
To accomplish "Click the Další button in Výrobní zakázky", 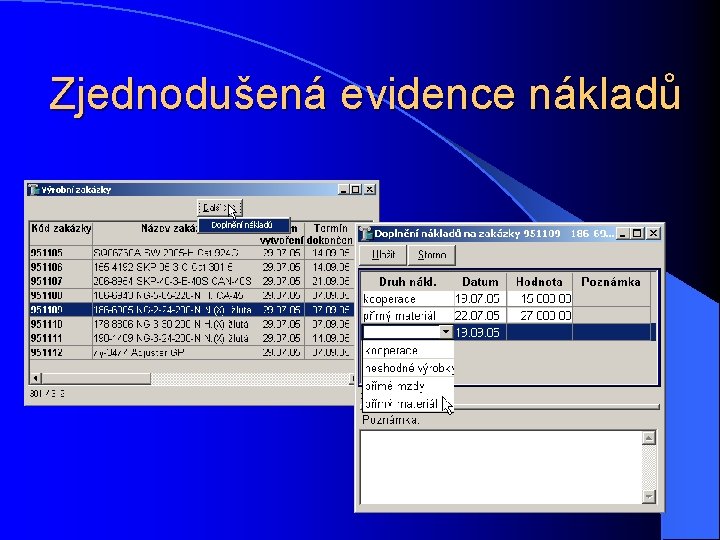I will [219, 208].
